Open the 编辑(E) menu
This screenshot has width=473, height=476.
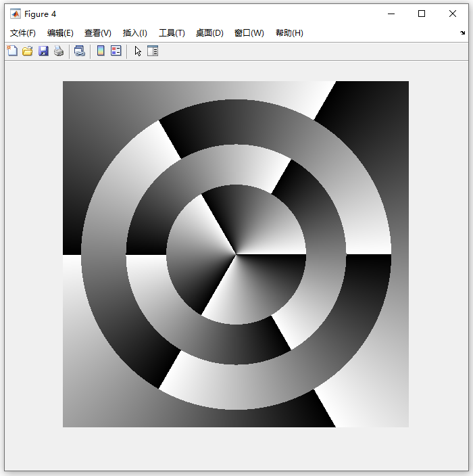[60, 32]
